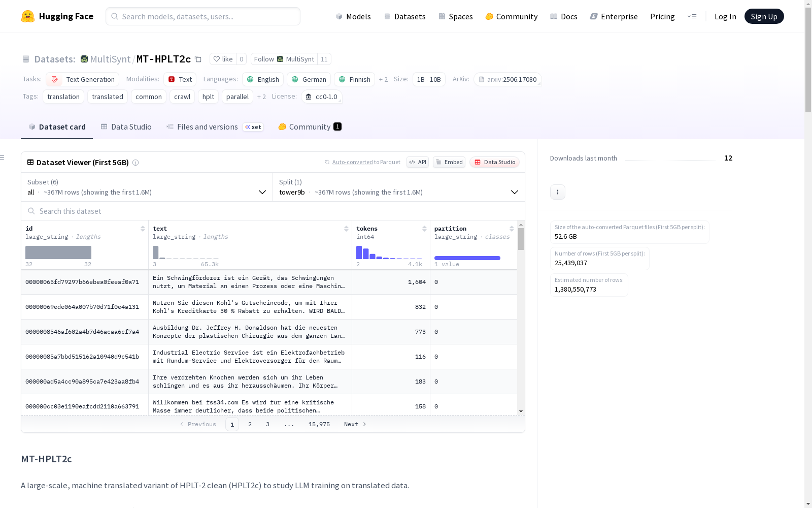The width and height of the screenshot is (812, 508).
Task: Select the Text Generation task tag
Action: coord(83,79)
